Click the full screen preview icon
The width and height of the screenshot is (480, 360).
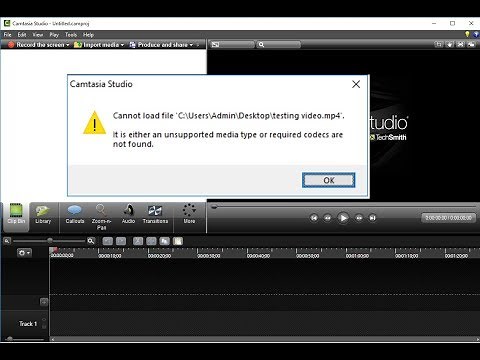tap(460, 44)
